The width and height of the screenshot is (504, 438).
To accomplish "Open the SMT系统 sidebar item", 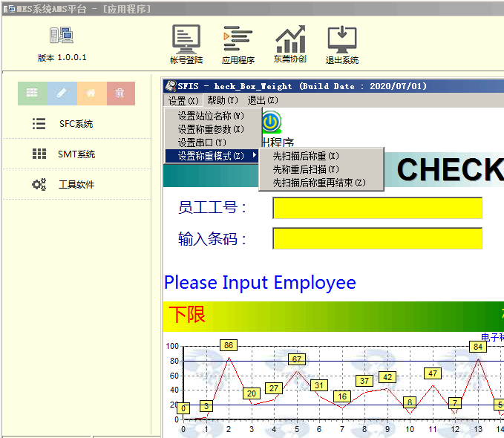I will pyautogui.click(x=76, y=154).
